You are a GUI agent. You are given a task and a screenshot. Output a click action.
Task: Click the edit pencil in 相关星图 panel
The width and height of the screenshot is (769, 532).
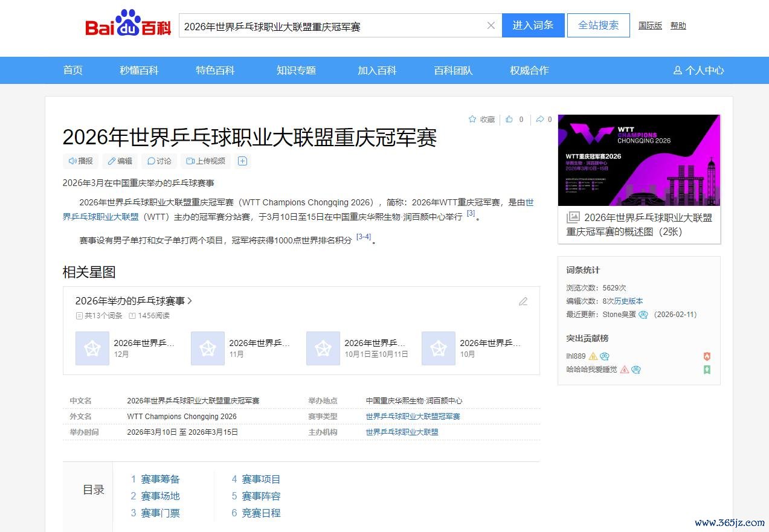523,301
